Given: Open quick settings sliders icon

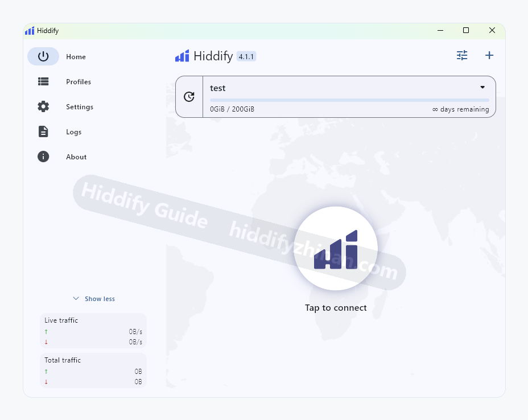Looking at the screenshot, I should pos(462,55).
